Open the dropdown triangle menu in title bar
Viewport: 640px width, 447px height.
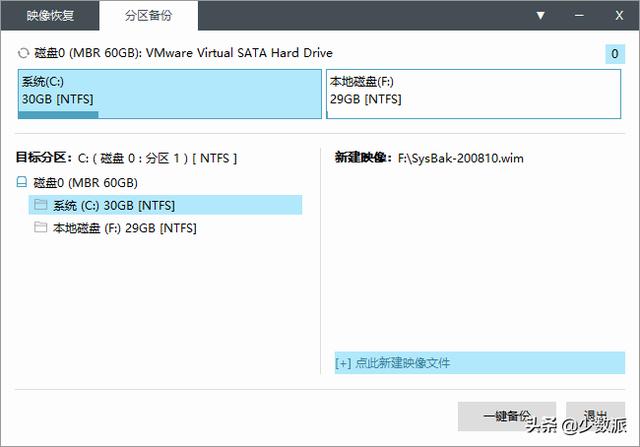(x=540, y=16)
